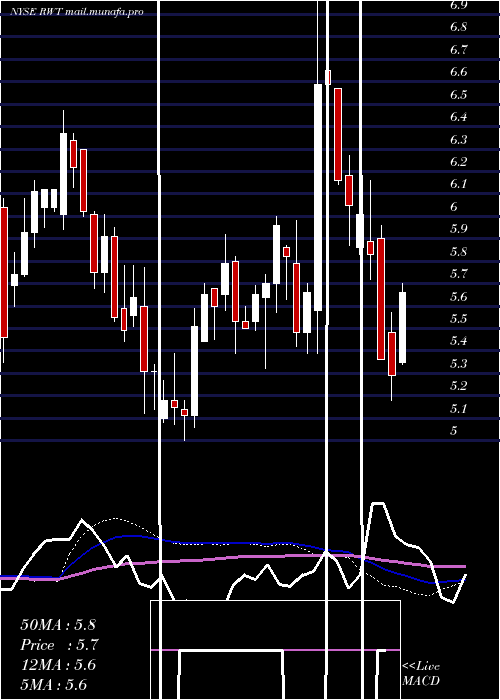Click the tallest white candle reaching 6.55

pyautogui.click(x=318, y=197)
